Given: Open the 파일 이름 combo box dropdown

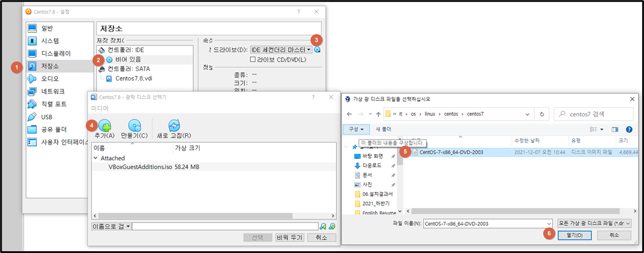Looking at the screenshot, I should click(x=549, y=223).
